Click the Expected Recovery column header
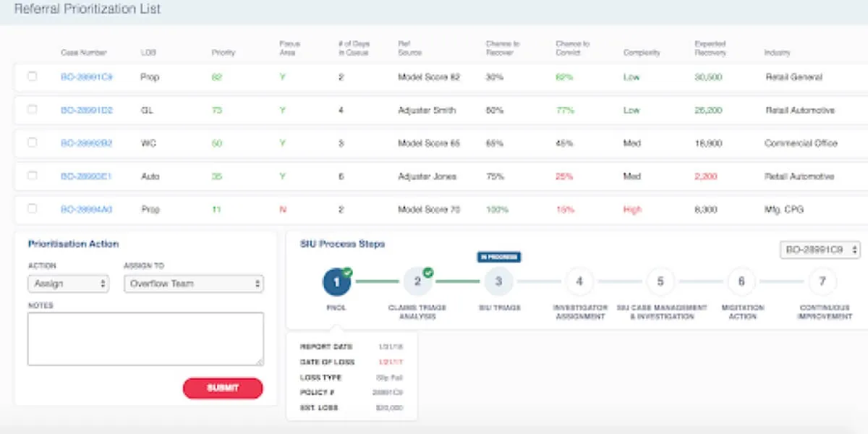The width and height of the screenshot is (868, 434). (x=710, y=48)
